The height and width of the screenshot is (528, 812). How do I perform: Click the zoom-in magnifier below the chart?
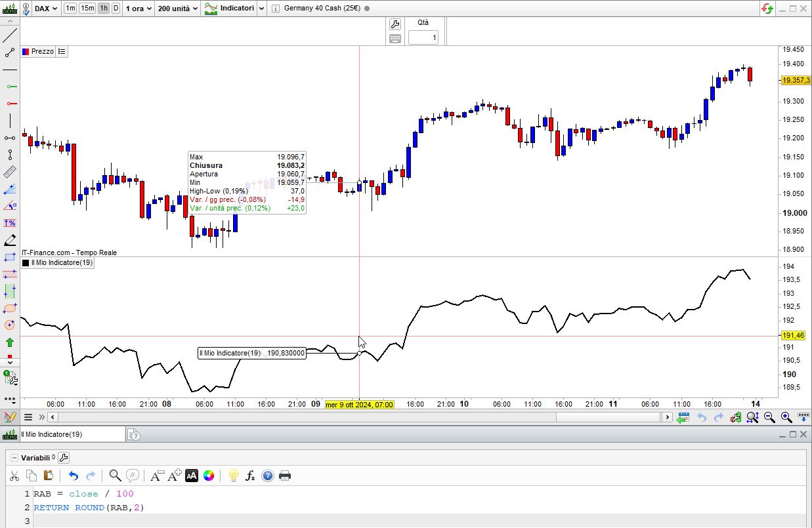click(x=786, y=417)
